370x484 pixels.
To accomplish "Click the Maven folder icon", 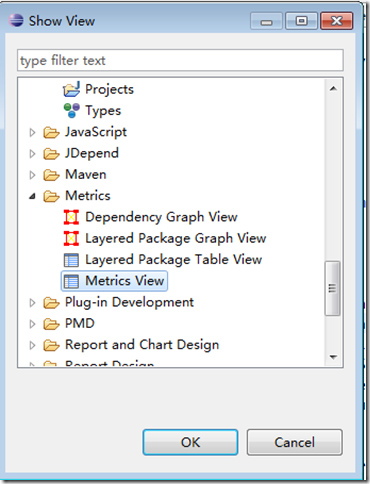I will click(x=51, y=175).
